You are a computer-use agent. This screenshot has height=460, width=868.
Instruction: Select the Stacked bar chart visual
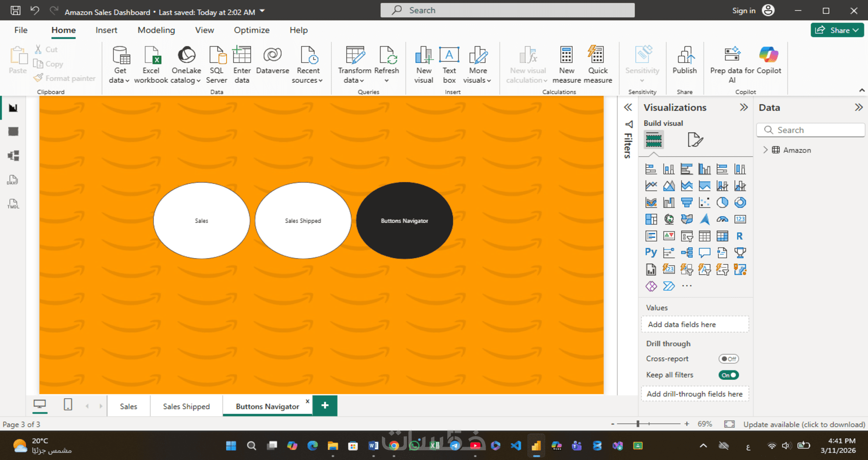[651, 169]
